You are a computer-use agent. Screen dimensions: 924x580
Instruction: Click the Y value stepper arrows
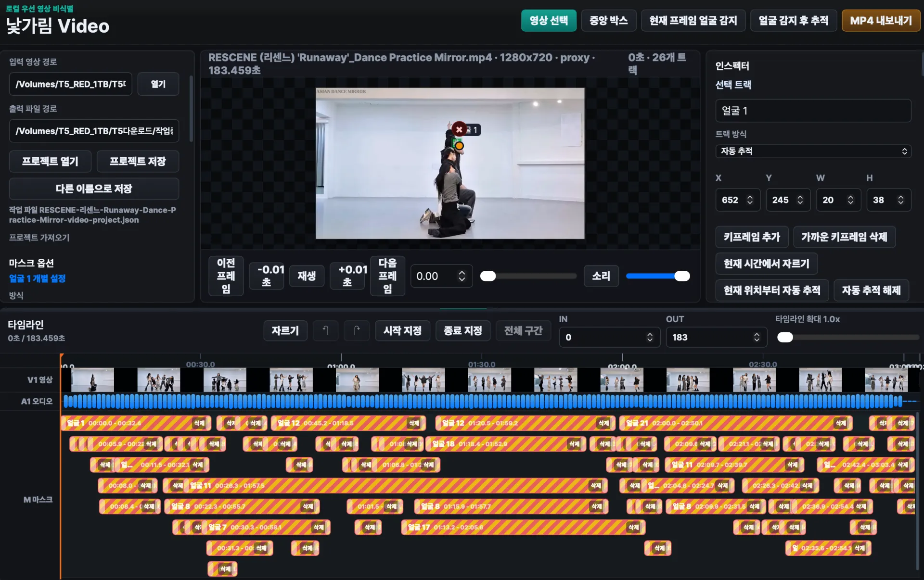tap(800, 200)
